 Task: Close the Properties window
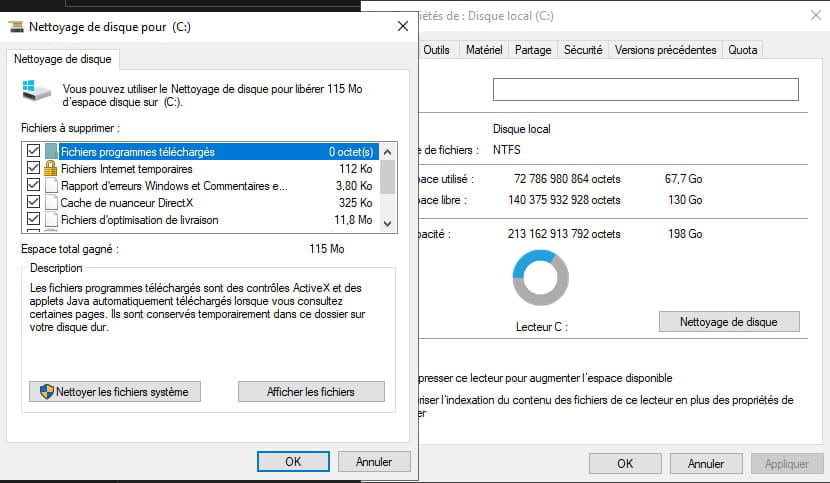tap(816, 15)
